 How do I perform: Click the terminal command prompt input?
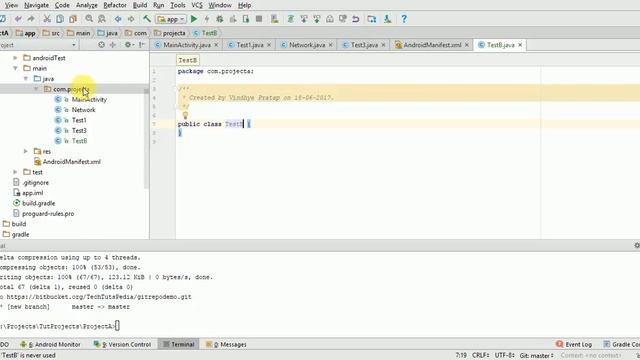click(x=117, y=326)
